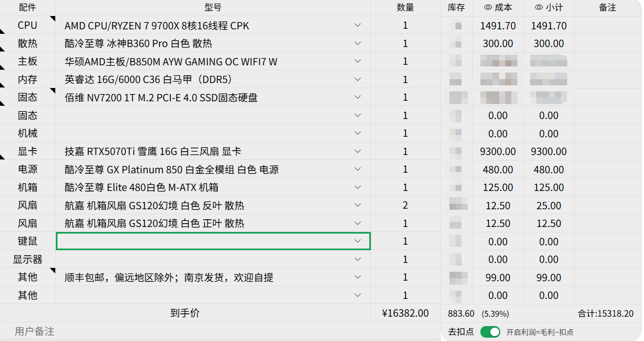Select the 电源 row label

tap(28, 169)
